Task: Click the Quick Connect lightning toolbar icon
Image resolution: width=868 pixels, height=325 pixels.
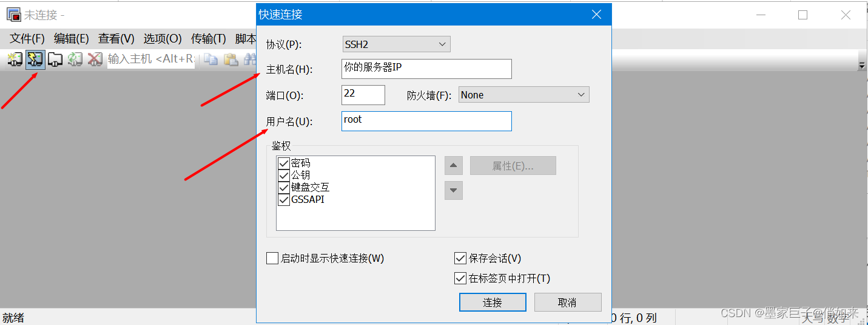Action: (x=35, y=59)
